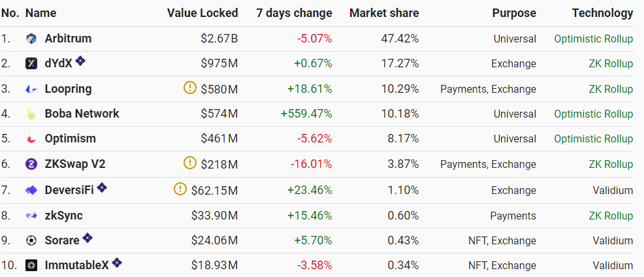644x277 pixels.
Task: Click Boba Network's Optimistic Rollup label
Action: point(594,114)
